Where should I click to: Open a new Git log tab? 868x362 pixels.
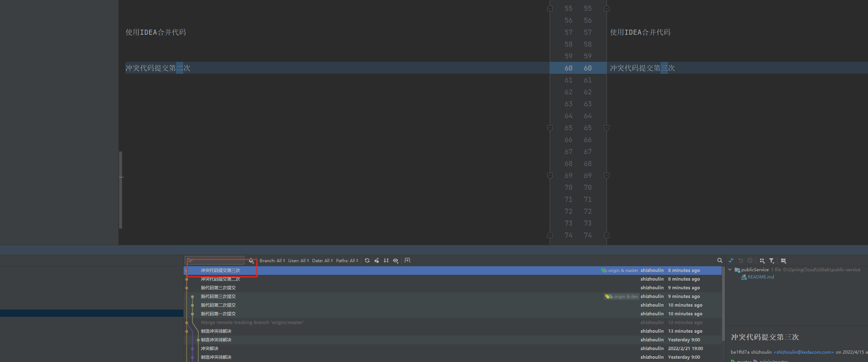407,260
